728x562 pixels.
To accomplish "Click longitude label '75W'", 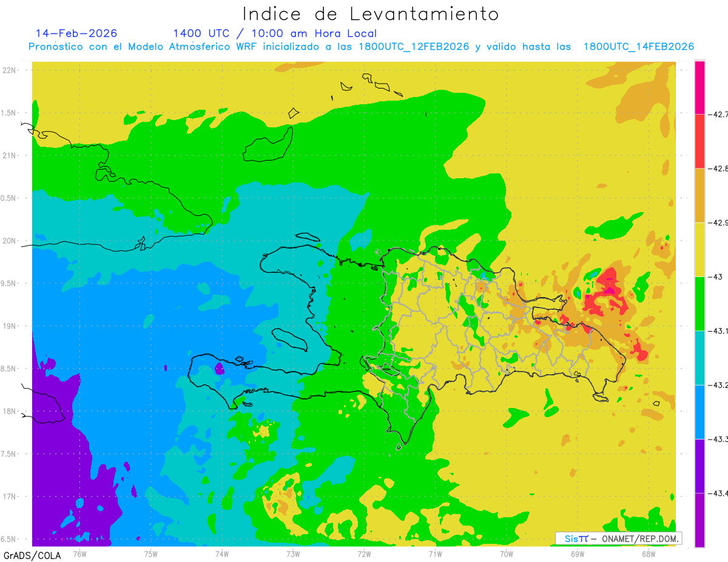I will 150,553.
